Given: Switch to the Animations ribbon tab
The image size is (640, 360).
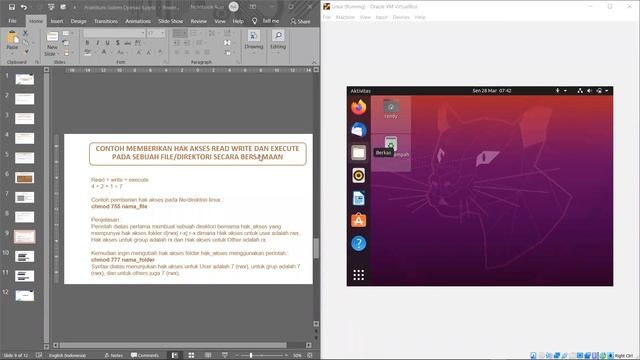Looking at the screenshot, I should pos(138,21).
